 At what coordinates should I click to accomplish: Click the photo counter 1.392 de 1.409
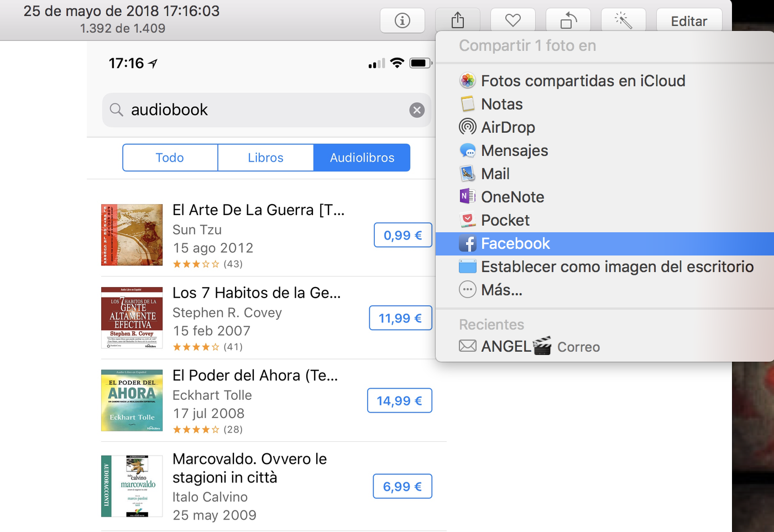click(123, 28)
